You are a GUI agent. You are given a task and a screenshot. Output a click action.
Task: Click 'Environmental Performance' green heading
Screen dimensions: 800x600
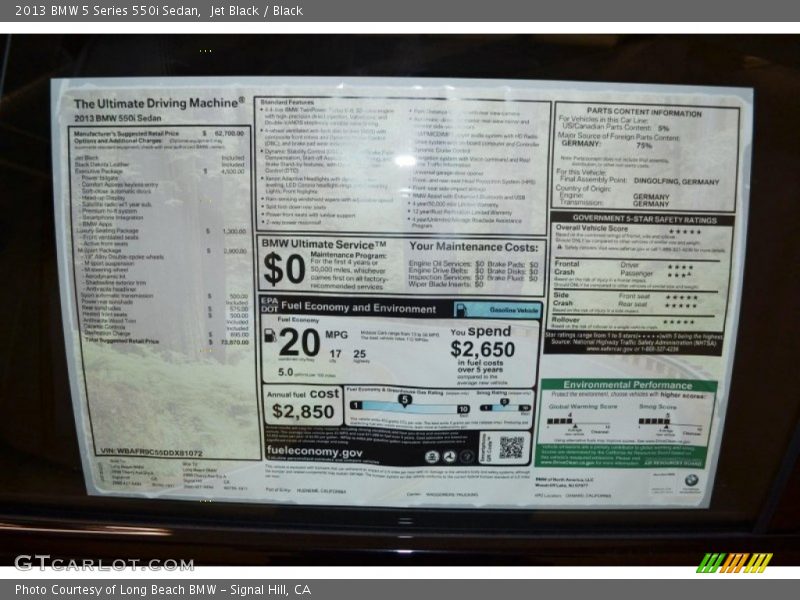(x=628, y=385)
